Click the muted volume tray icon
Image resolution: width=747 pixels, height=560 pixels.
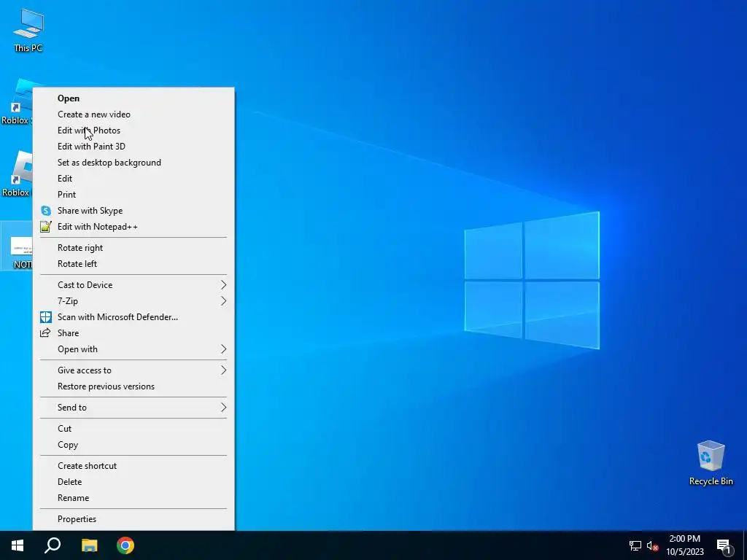click(x=652, y=545)
